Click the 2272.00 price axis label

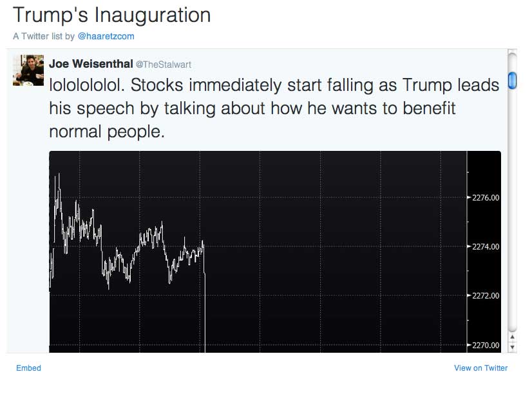point(486,295)
